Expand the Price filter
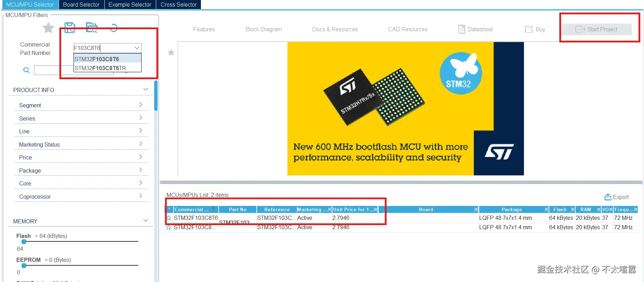The width and height of the screenshot is (644, 282). click(x=141, y=157)
